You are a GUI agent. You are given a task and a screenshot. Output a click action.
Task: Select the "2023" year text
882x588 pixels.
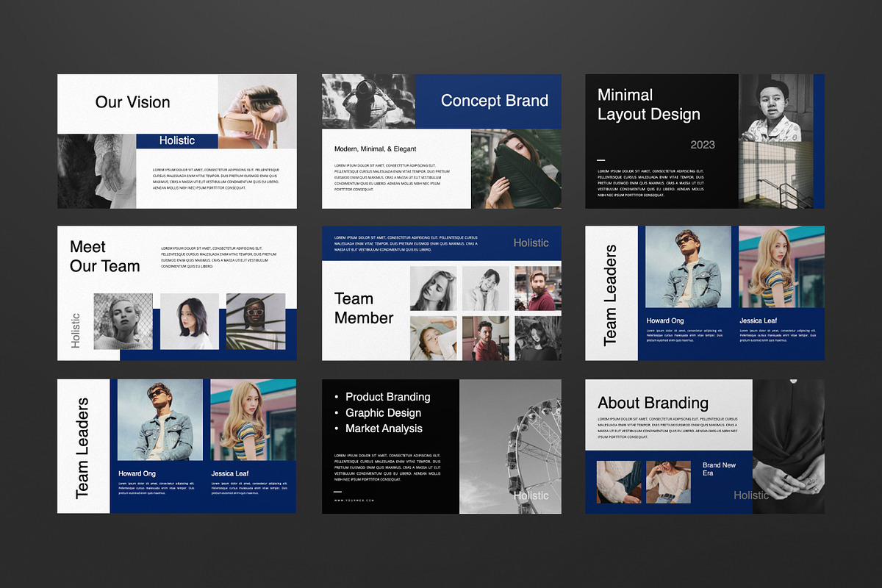point(703,145)
